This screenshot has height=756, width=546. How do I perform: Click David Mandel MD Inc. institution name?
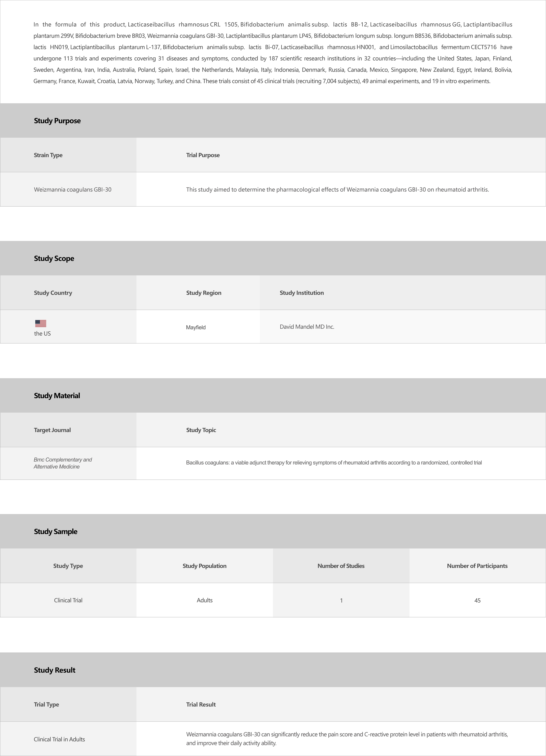coord(307,327)
